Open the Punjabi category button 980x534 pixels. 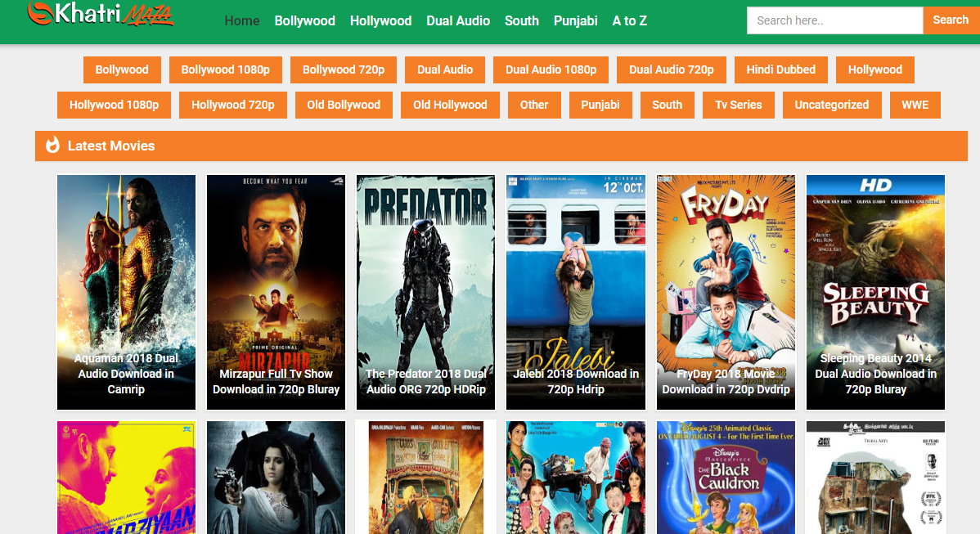click(x=600, y=105)
